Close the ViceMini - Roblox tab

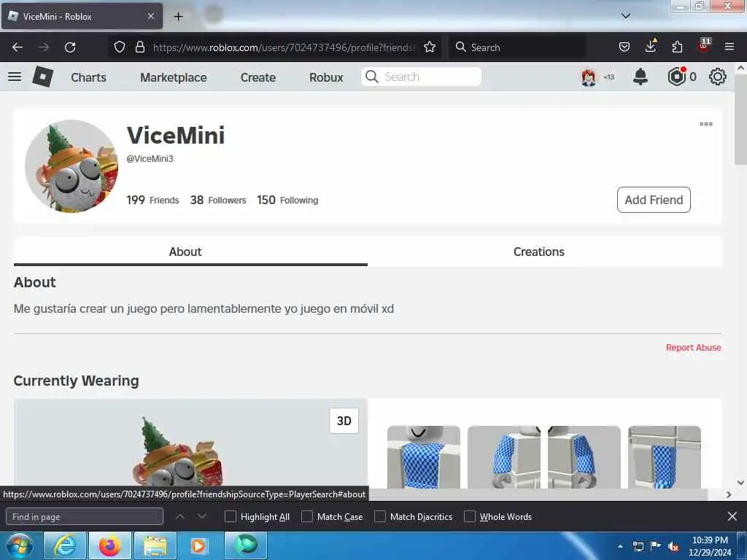point(151,16)
